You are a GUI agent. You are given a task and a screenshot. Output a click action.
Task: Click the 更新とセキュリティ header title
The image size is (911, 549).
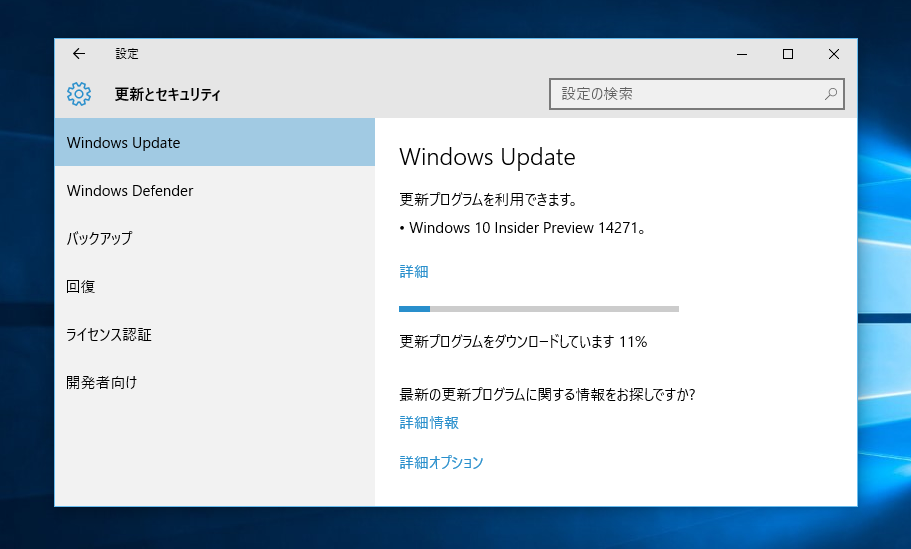tap(167, 94)
